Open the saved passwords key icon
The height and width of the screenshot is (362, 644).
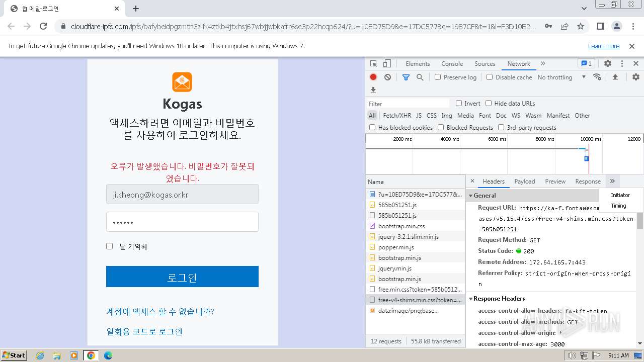click(548, 26)
